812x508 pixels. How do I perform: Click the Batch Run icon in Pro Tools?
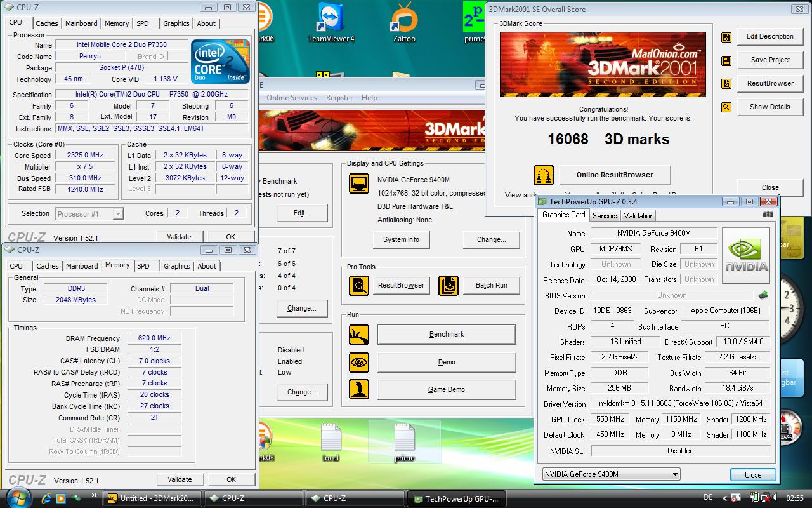pyautogui.click(x=449, y=286)
